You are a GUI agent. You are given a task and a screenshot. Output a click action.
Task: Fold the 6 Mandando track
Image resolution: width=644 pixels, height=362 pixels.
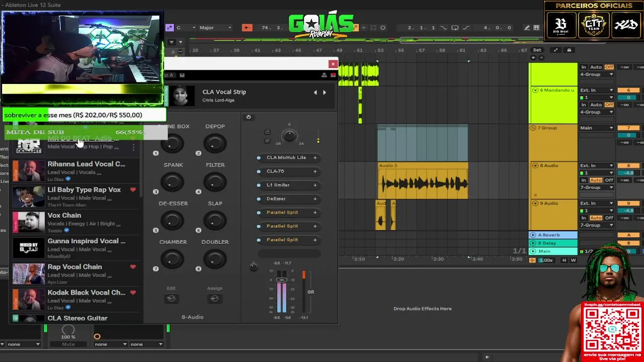535,90
